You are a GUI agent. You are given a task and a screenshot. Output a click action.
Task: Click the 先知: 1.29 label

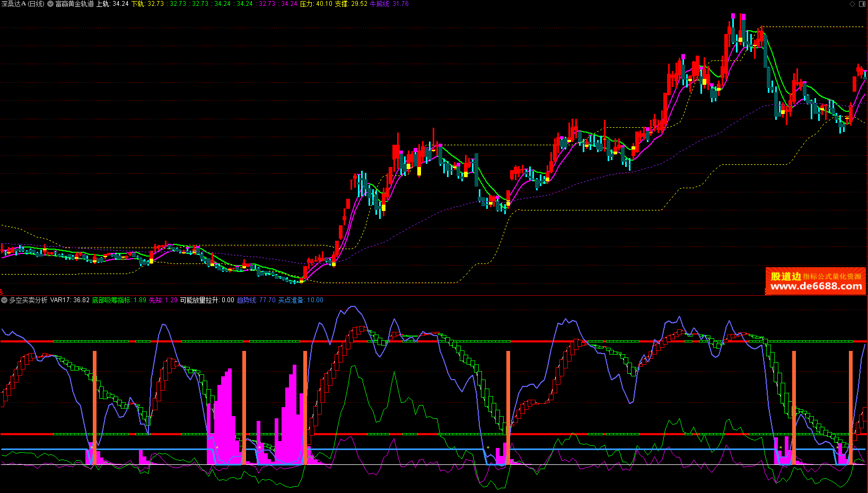coord(163,300)
